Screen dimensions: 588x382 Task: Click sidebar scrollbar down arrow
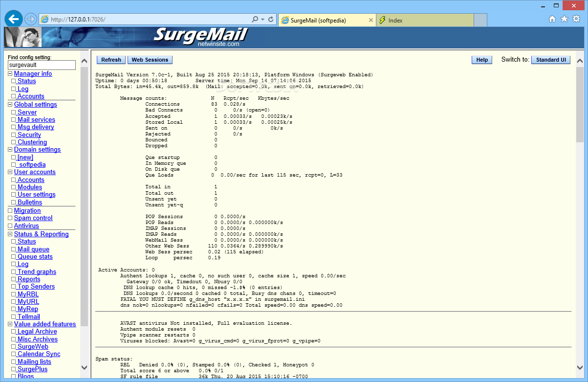[84, 367]
